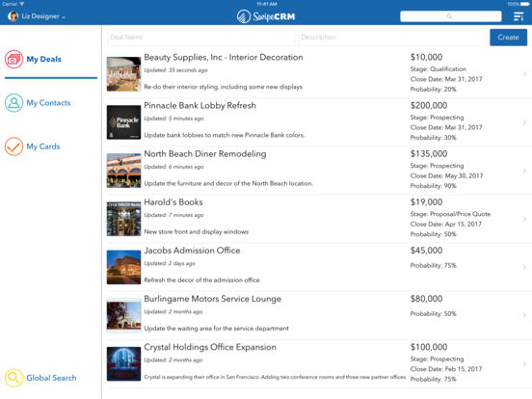Focus the Description input field
This screenshot has width=532, height=399.
[x=392, y=37]
